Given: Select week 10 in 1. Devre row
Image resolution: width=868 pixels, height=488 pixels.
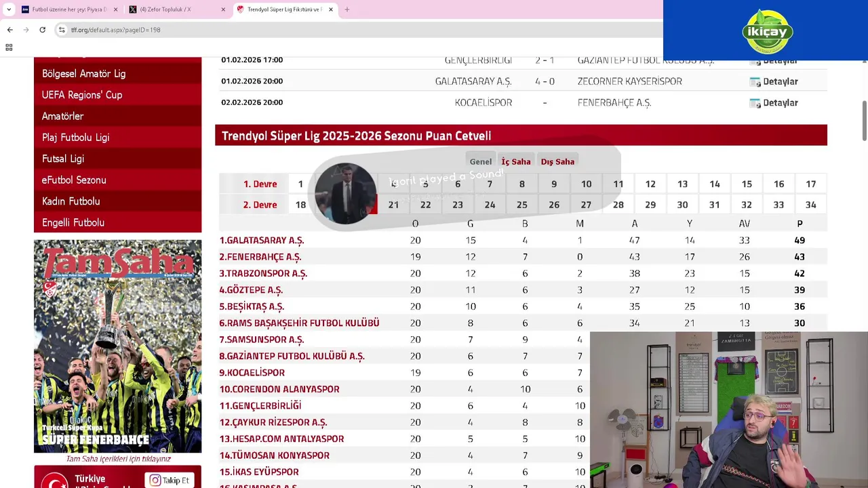Looking at the screenshot, I should (586, 184).
